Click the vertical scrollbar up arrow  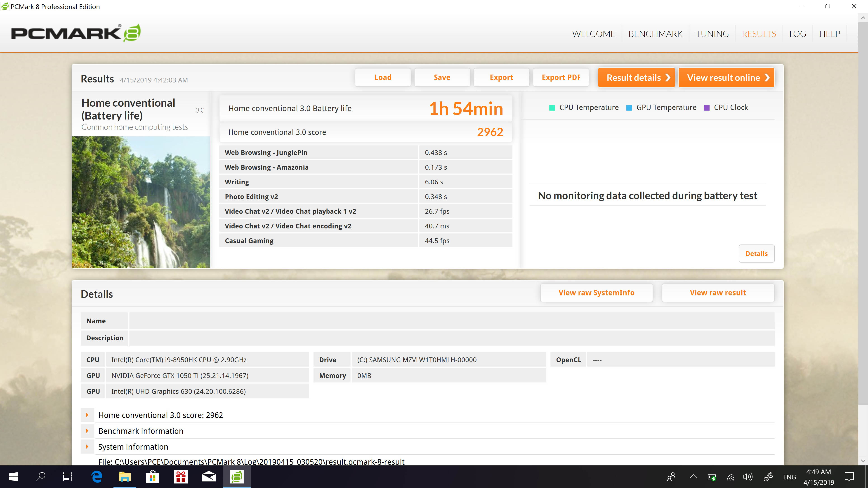pos(863,18)
